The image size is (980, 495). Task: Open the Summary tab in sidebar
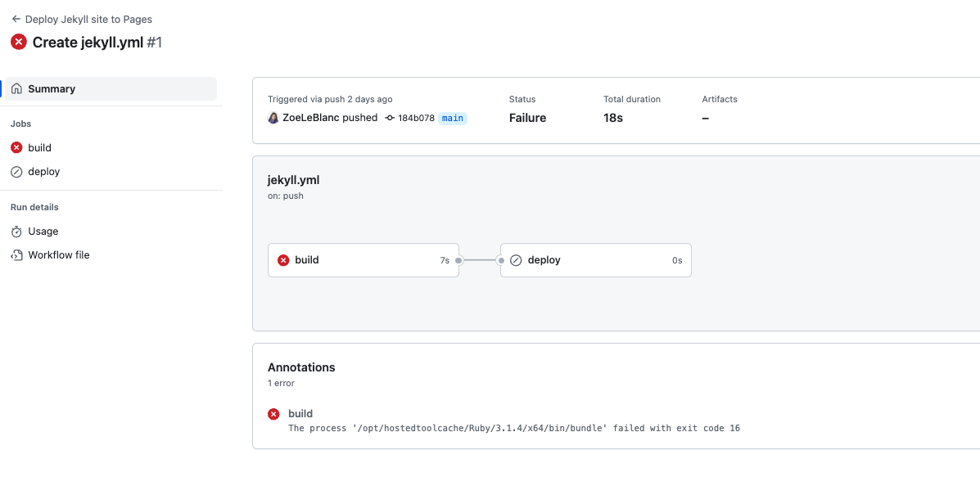point(52,88)
